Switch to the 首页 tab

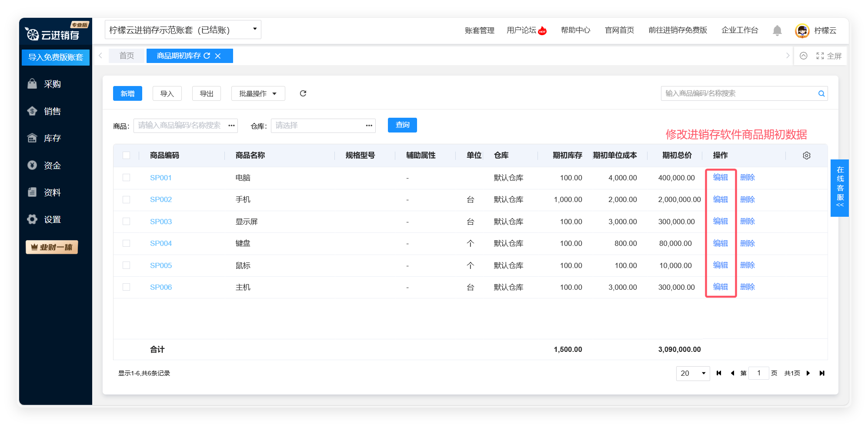click(127, 56)
